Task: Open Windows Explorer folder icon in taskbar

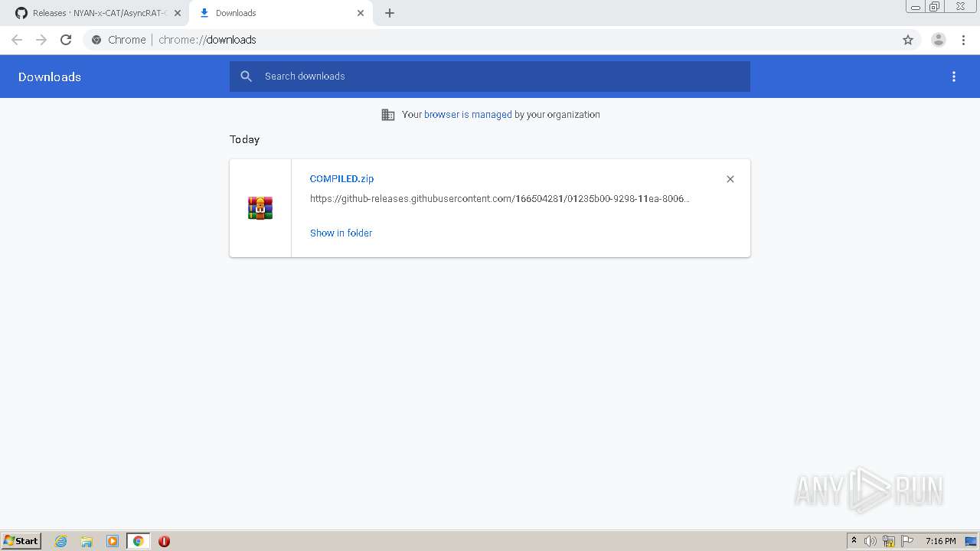Action: click(x=87, y=541)
